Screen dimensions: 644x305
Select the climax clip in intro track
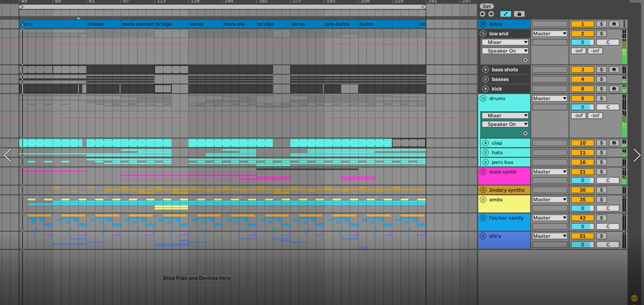(103, 24)
